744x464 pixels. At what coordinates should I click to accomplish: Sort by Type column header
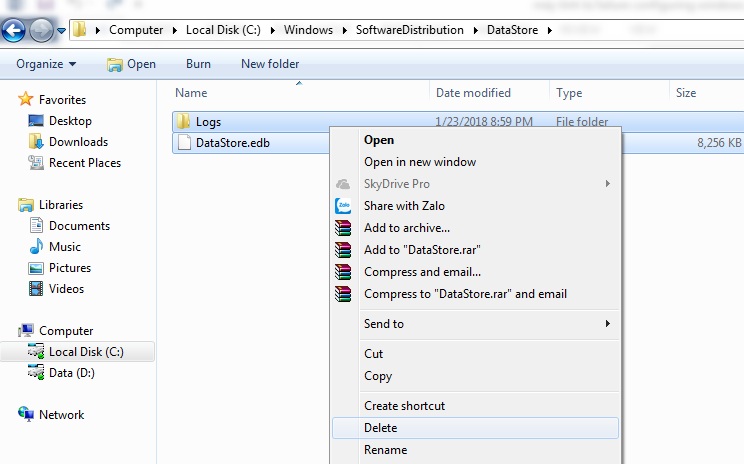click(569, 93)
